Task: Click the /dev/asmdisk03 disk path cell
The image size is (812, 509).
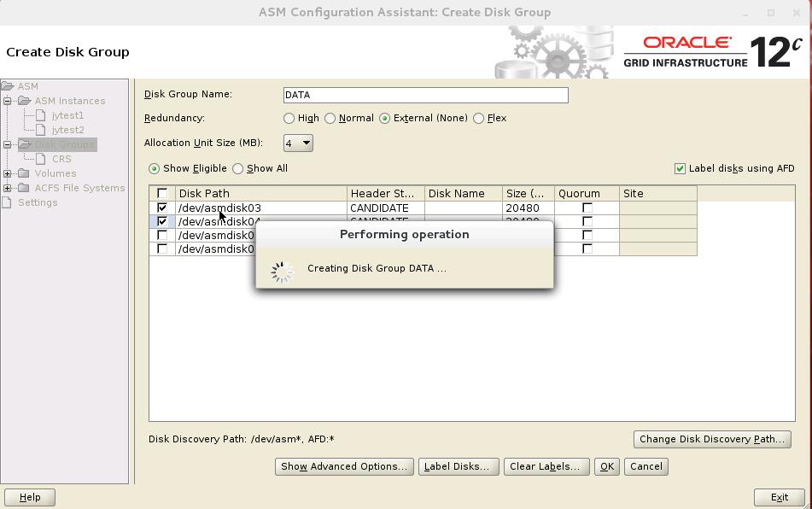Action: [261, 208]
